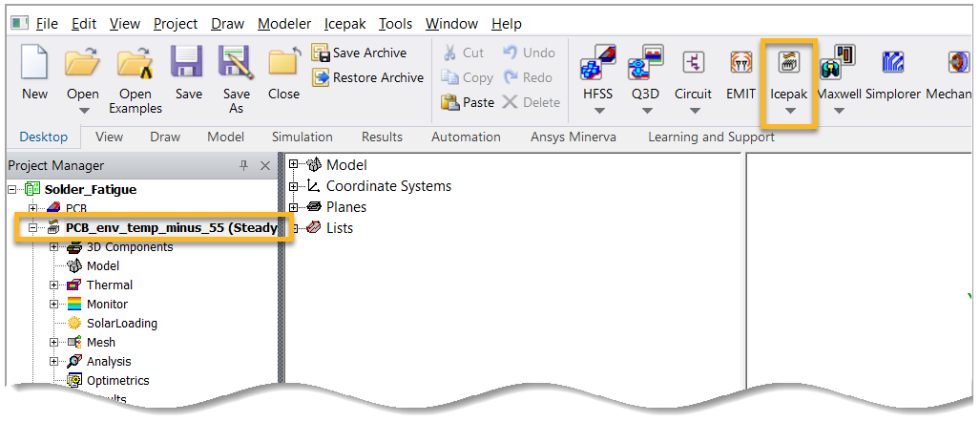Click the Cut scissors button
Viewport: 980px width, 443px height.
(x=463, y=53)
